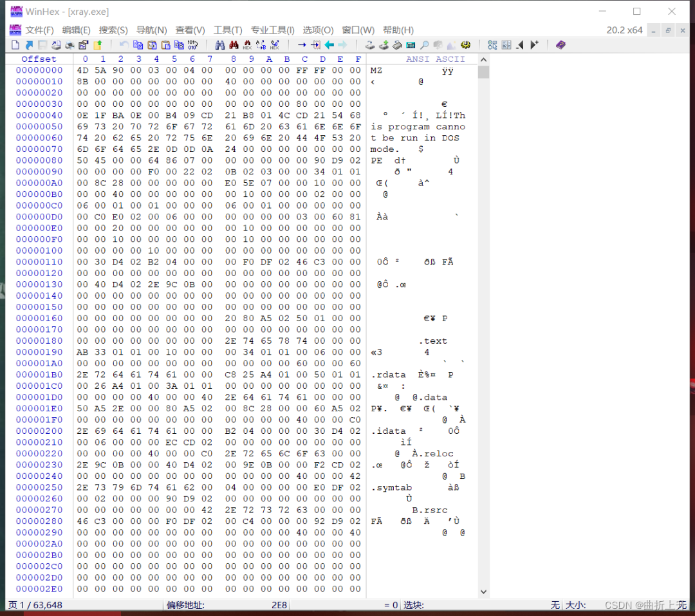The width and height of the screenshot is (695, 616).
Task: Open the 选项(O) menu
Action: pos(319,30)
